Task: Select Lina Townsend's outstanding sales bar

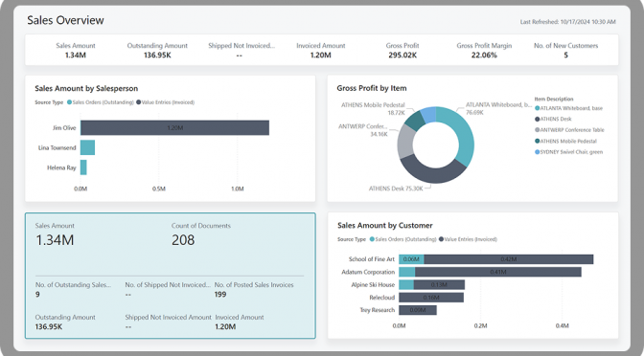Action: 87,147
